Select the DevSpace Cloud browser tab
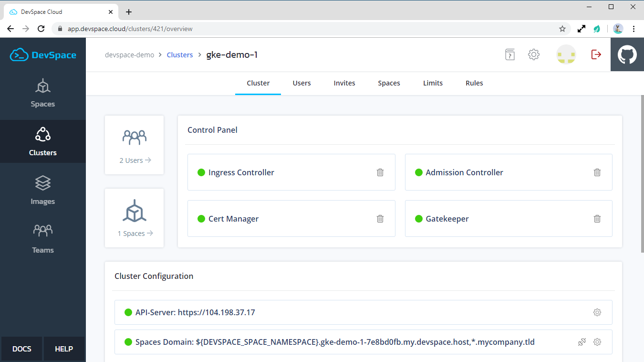 pos(61,12)
